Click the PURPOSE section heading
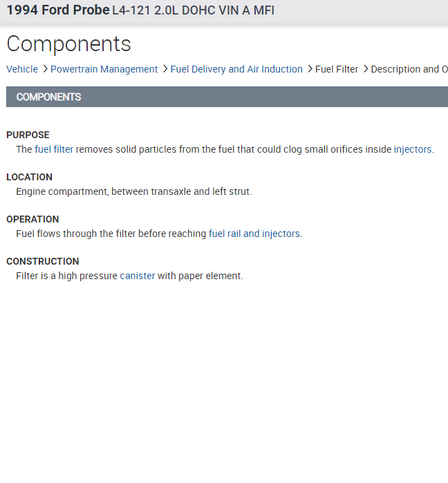448x483 pixels. pyautogui.click(x=28, y=135)
